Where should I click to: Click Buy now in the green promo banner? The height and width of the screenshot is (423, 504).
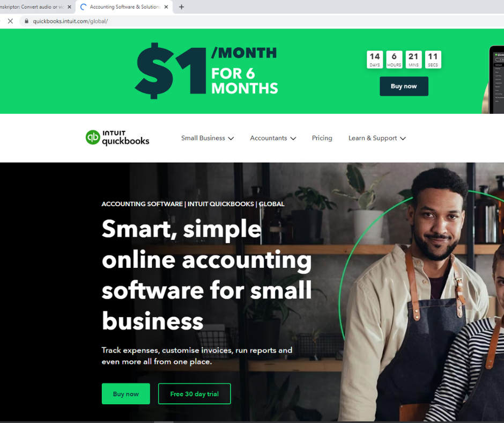404,86
